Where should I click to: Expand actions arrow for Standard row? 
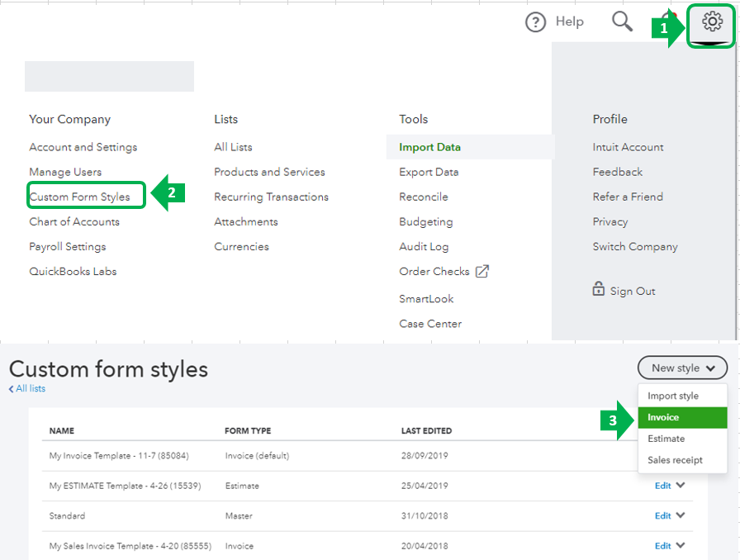pos(680,515)
